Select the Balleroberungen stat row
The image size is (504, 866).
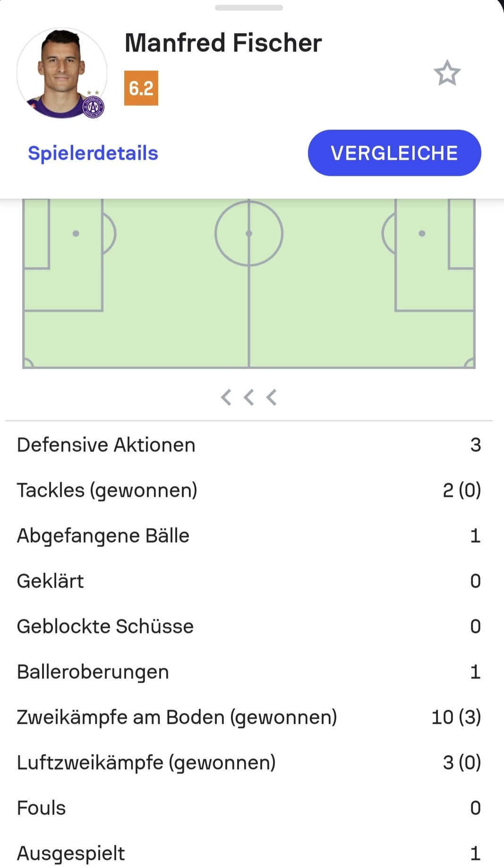(249, 672)
